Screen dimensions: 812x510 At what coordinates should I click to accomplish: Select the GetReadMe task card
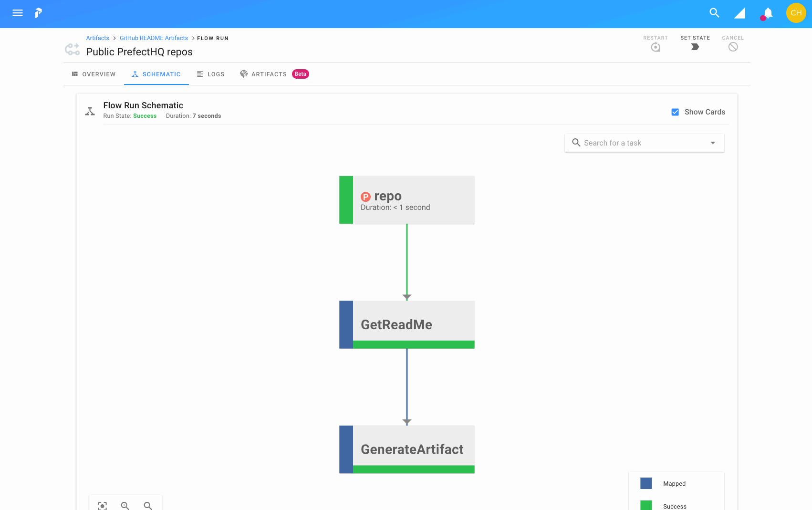[x=407, y=324]
